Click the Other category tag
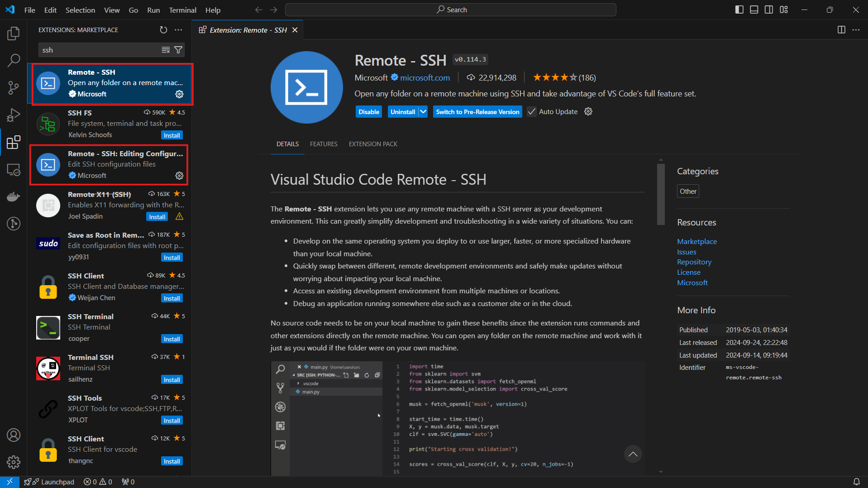 click(688, 191)
